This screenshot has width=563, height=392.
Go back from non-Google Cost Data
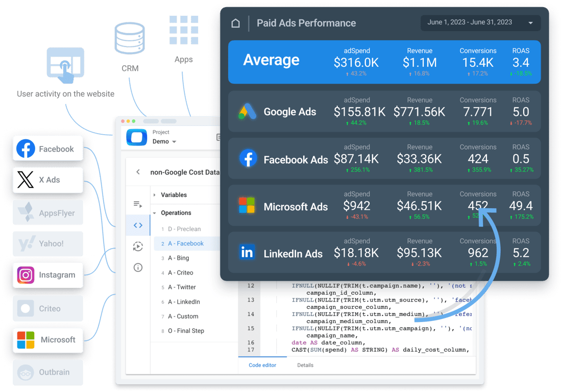pos(138,172)
